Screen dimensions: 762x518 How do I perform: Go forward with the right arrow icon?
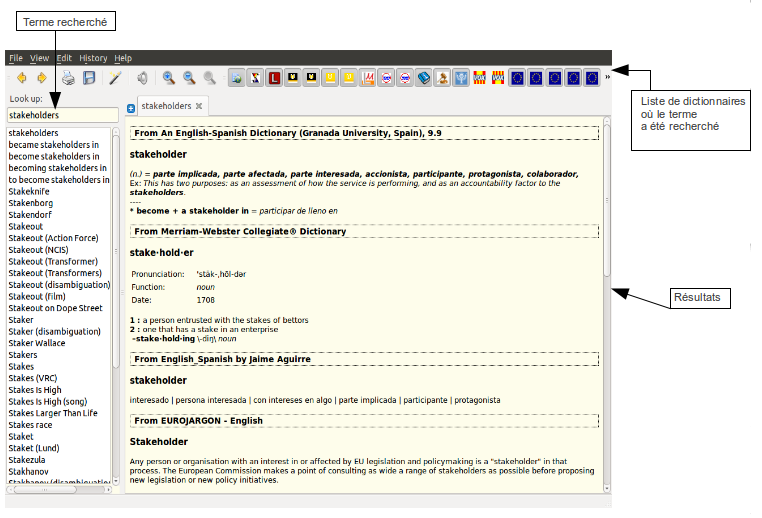click(x=42, y=78)
